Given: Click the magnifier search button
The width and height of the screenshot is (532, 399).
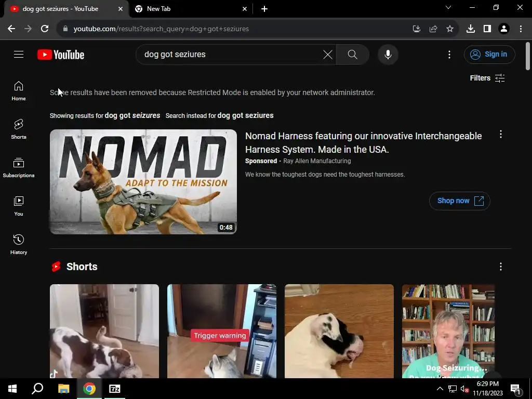Looking at the screenshot, I should (x=353, y=54).
